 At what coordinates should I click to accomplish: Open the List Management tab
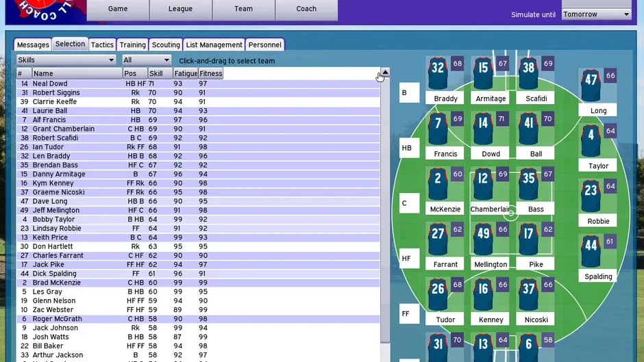click(214, 44)
